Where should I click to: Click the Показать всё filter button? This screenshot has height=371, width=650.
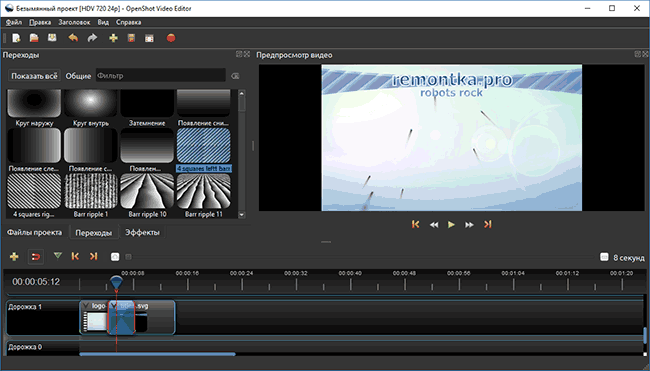pyautogui.click(x=34, y=76)
